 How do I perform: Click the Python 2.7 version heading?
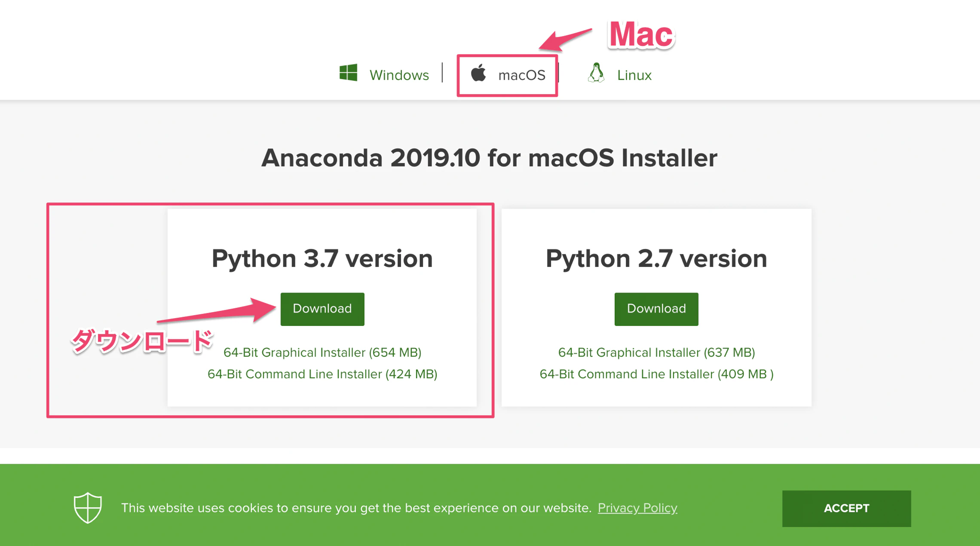tap(656, 259)
